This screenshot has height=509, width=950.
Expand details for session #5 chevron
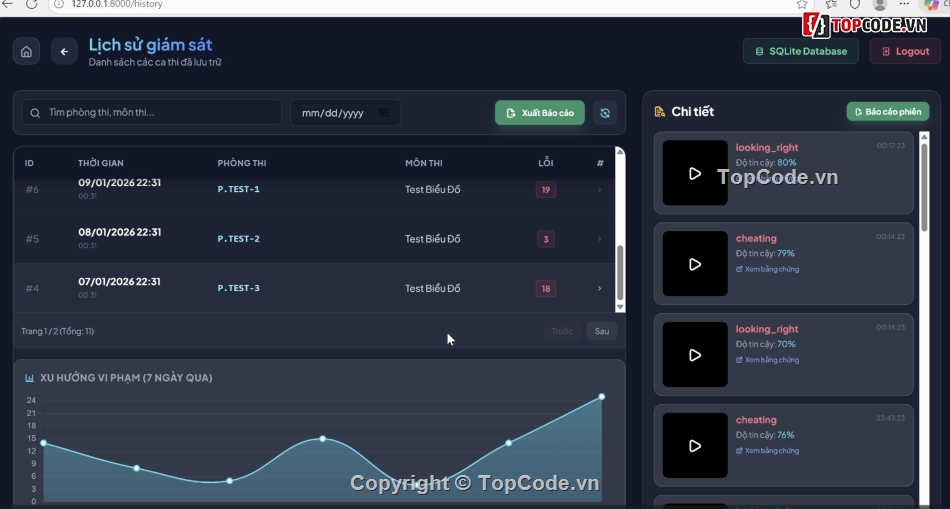(600, 239)
